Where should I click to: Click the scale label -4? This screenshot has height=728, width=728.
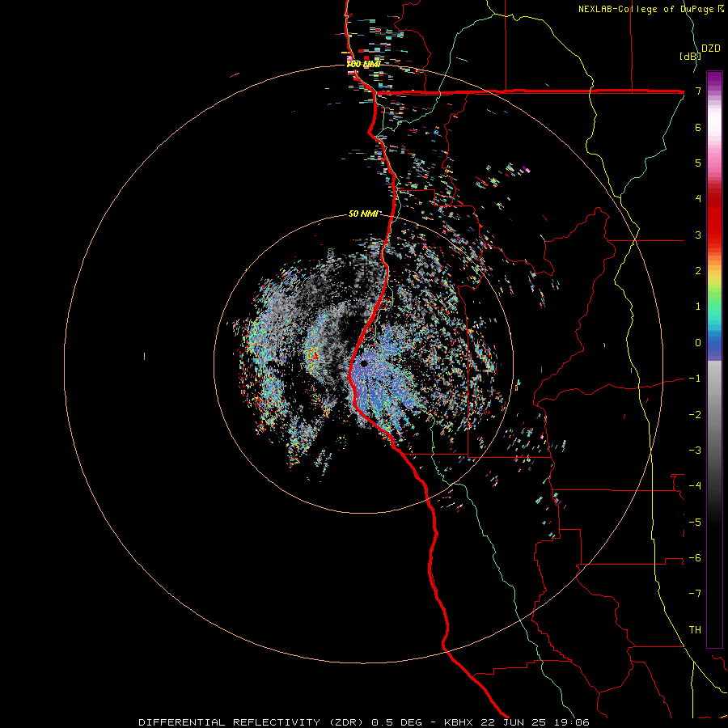pos(695,485)
